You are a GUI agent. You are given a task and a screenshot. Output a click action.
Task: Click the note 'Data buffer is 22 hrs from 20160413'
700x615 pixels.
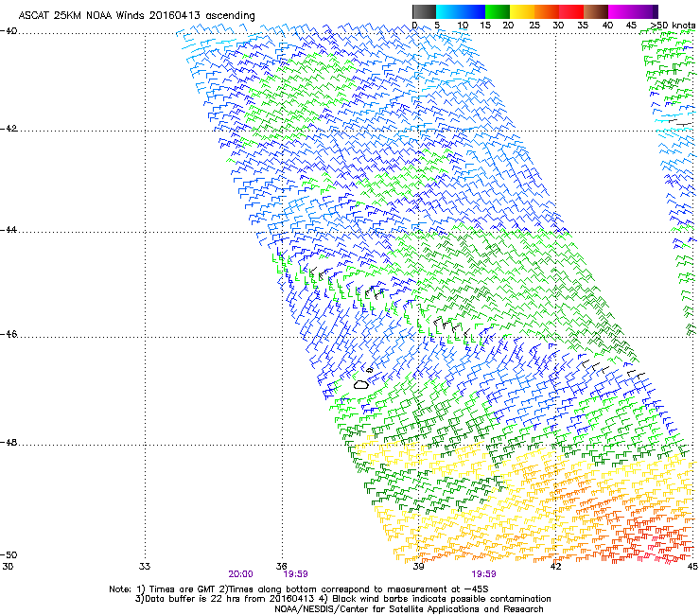pos(229,599)
